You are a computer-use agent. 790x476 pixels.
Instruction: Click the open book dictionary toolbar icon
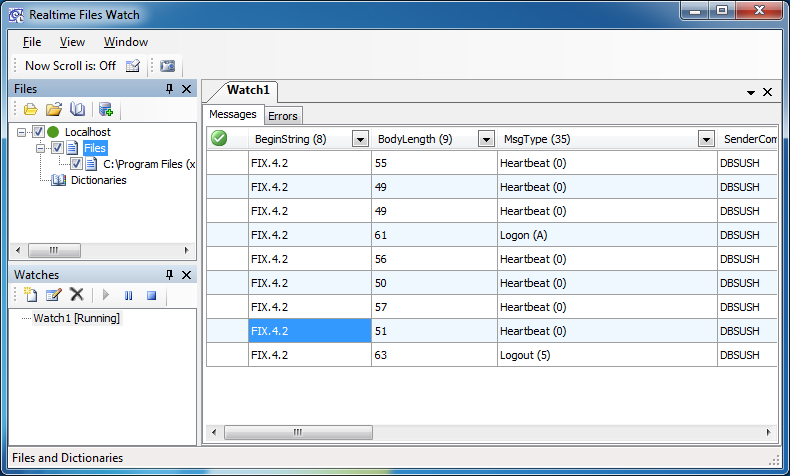click(77, 109)
